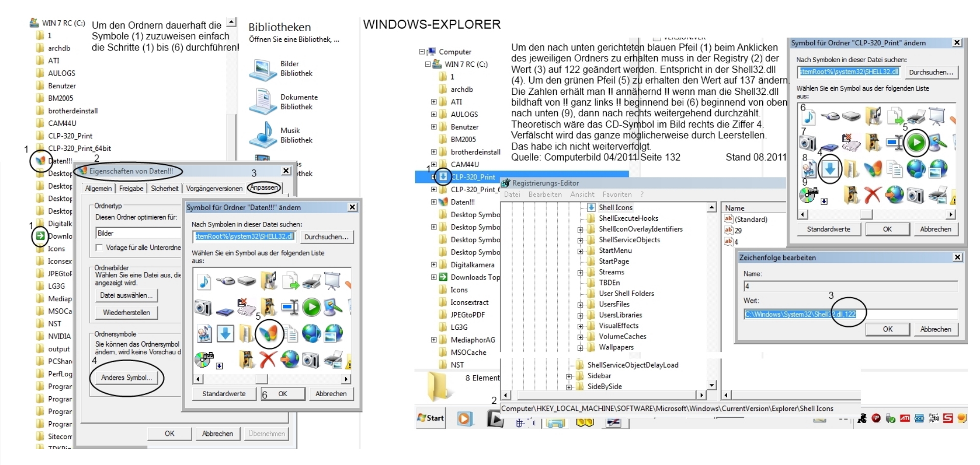The width and height of the screenshot is (980, 465).
Task: Click the Wert field containing Shell32.dll,122
Action: tap(850, 314)
